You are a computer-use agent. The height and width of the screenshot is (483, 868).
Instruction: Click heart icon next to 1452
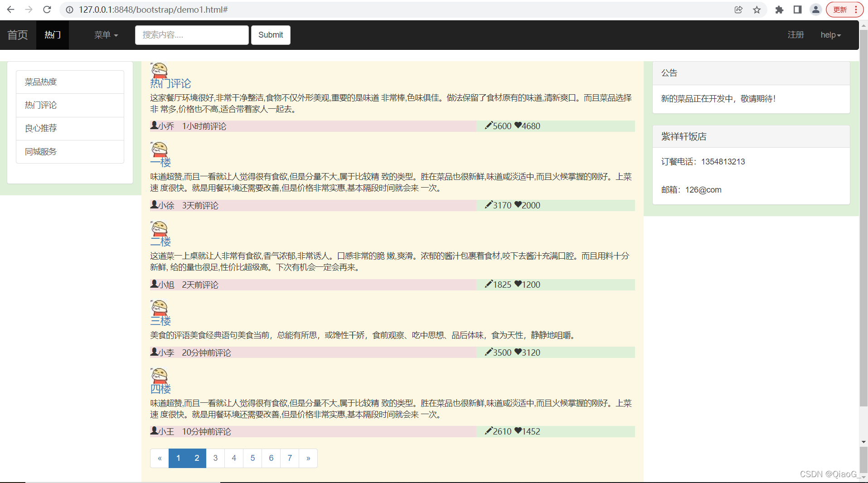(x=518, y=430)
